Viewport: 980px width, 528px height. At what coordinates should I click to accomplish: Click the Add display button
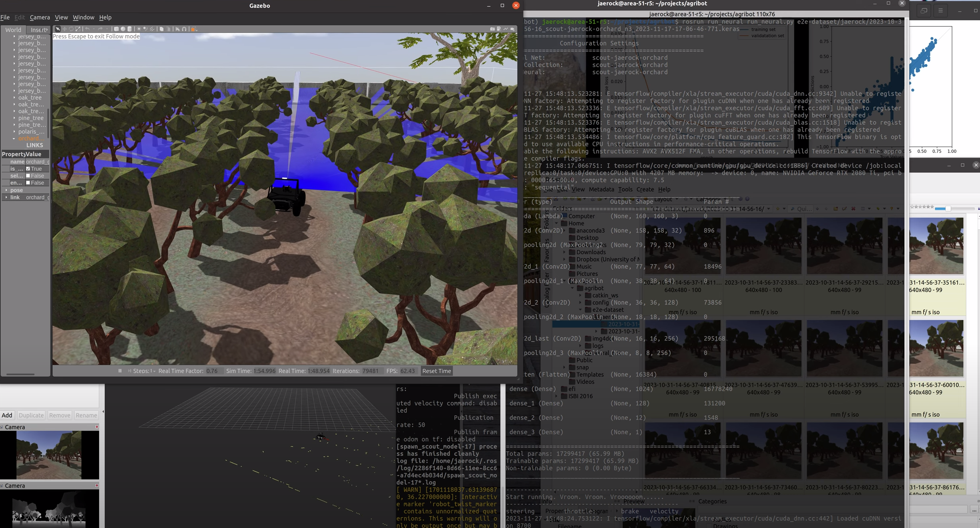coord(7,415)
